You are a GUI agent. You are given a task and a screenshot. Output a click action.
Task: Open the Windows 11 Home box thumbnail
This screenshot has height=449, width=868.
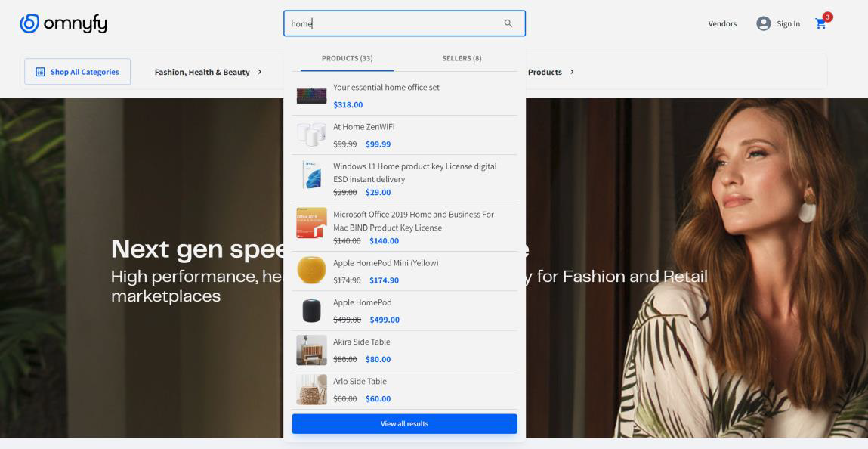point(311,175)
